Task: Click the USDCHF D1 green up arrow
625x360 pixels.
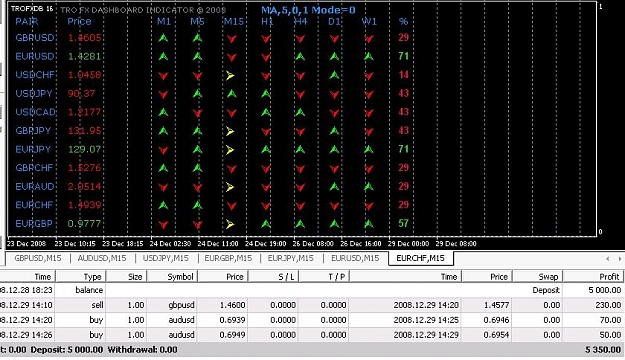Action: tap(334, 75)
